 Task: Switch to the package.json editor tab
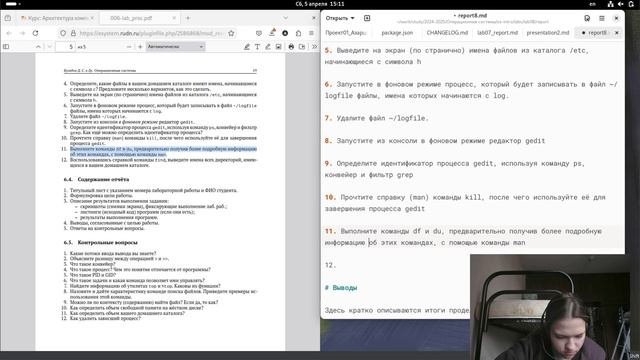397,33
